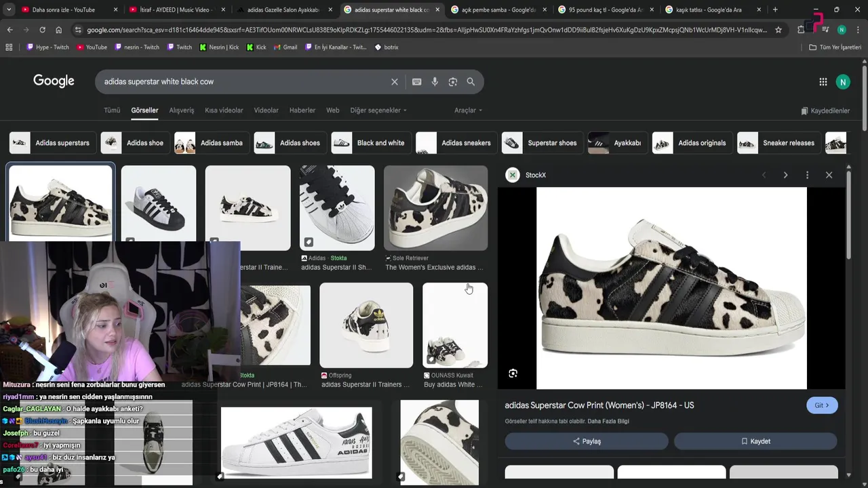This screenshot has width=868, height=488.
Task: Switch to Kısa videolar tab
Action: pyautogui.click(x=224, y=110)
